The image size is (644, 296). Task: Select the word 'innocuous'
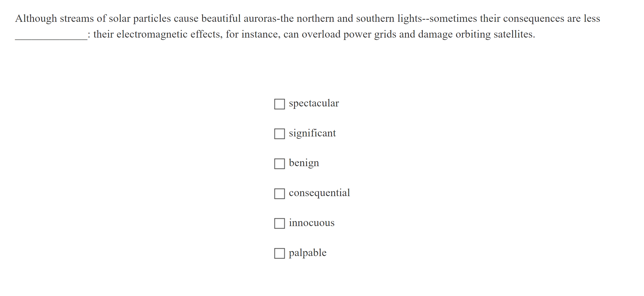[311, 223]
